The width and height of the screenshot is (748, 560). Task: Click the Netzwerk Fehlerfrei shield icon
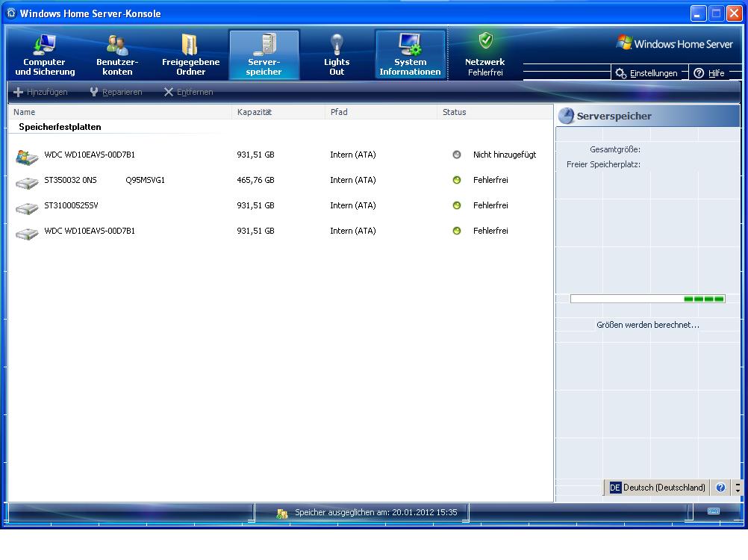point(486,41)
